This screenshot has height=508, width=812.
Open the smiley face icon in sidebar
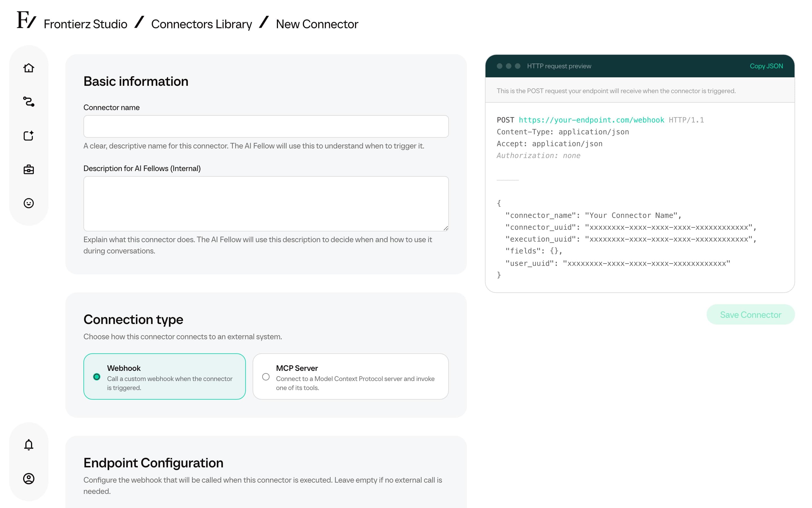click(29, 203)
